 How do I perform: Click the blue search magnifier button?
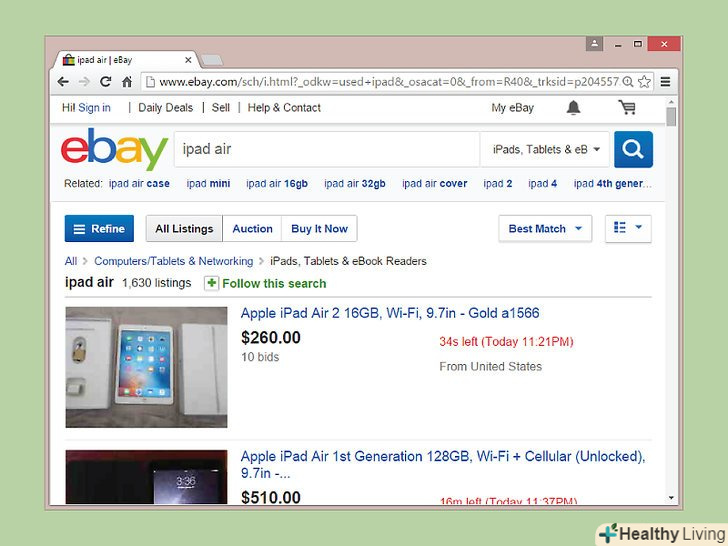click(633, 150)
